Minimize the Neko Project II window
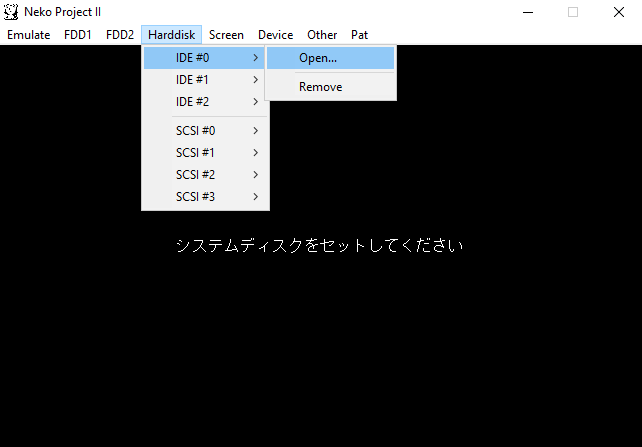 tap(528, 12)
